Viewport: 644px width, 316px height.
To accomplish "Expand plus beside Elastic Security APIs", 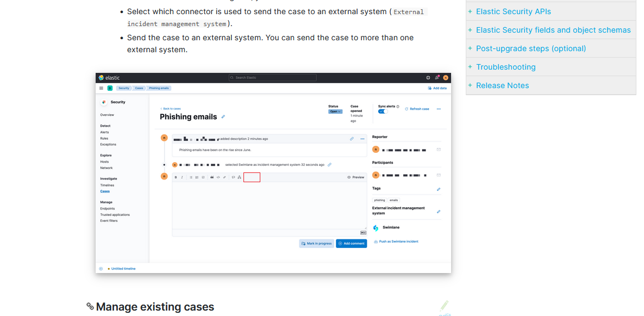I will pos(470,11).
